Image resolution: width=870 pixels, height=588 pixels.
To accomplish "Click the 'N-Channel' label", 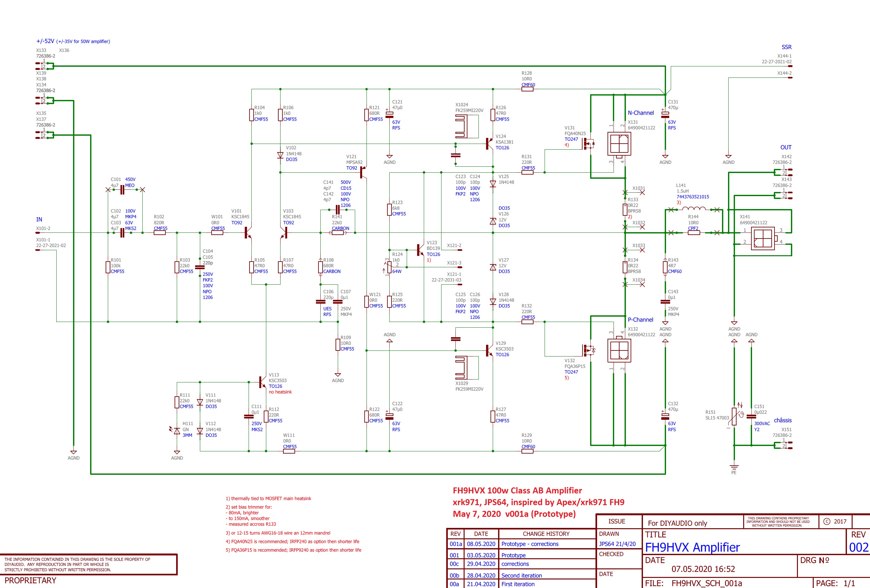I will point(640,113).
